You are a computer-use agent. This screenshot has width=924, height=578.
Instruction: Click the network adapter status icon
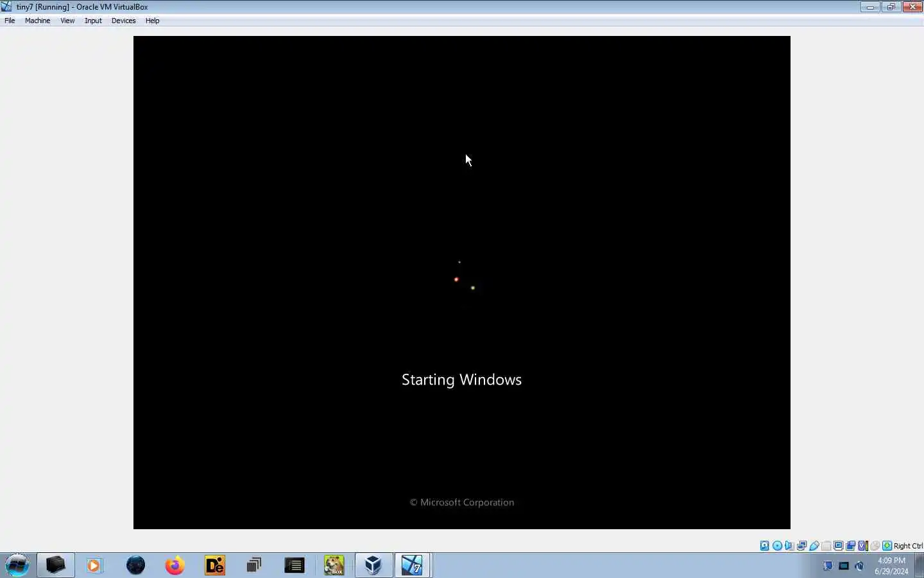coord(802,546)
